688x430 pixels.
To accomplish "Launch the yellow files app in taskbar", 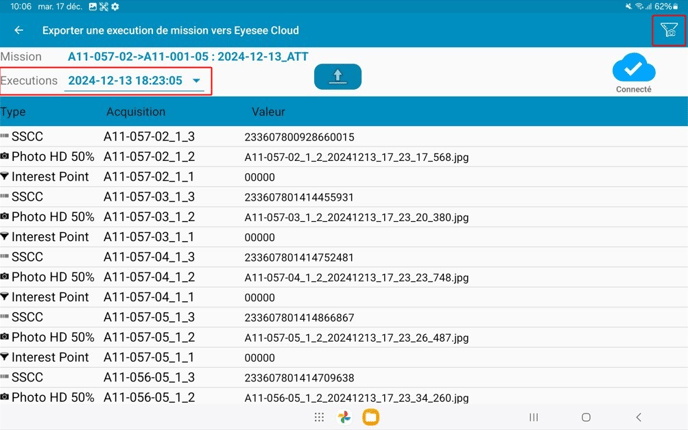I will coord(370,417).
